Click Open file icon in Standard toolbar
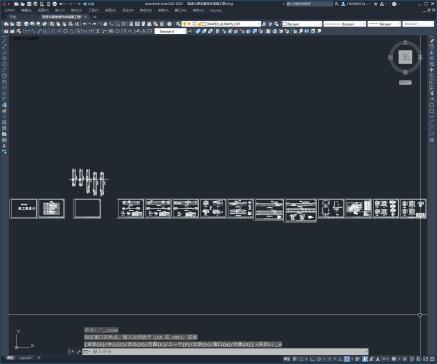The height and width of the screenshot is (364, 437). coord(12,24)
